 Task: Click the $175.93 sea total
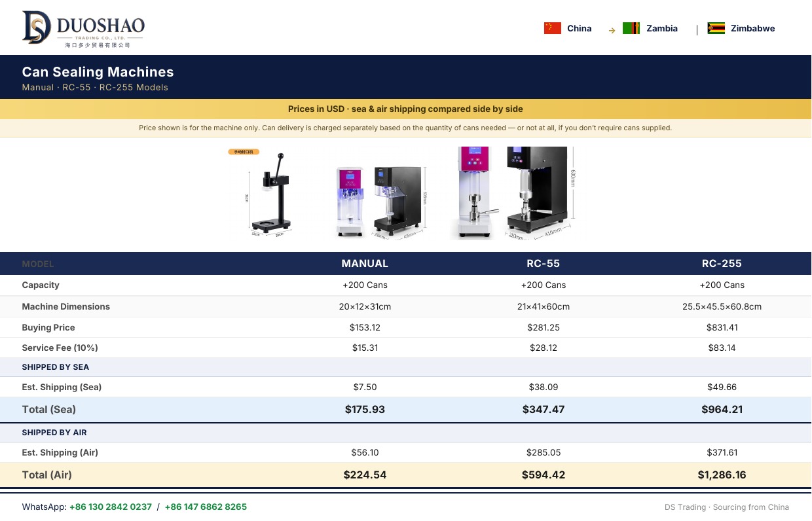coord(365,410)
